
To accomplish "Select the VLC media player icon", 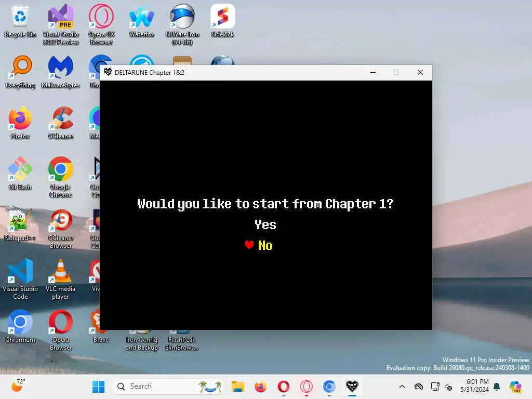I will (x=61, y=279).
